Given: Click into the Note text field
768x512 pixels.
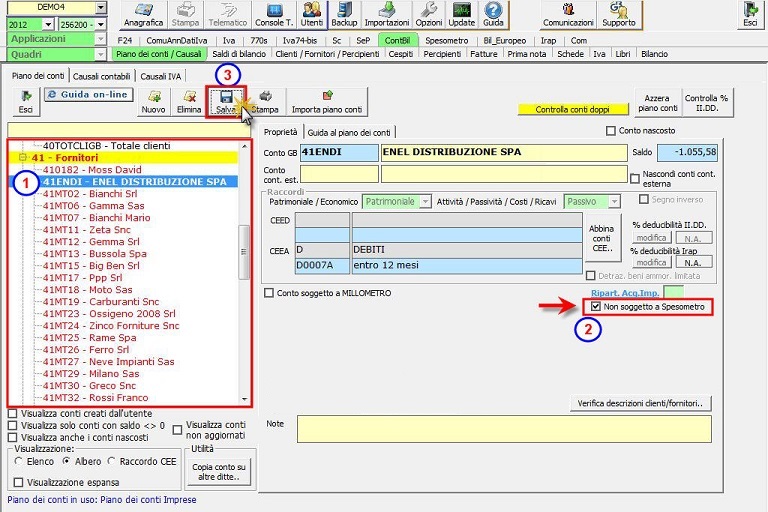Looking at the screenshot, I should [504, 429].
